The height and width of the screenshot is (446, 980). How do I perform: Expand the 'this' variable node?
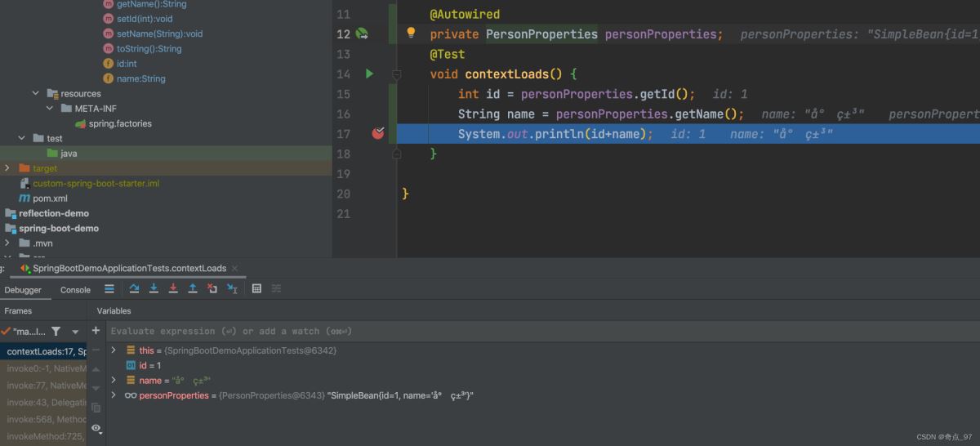click(114, 350)
